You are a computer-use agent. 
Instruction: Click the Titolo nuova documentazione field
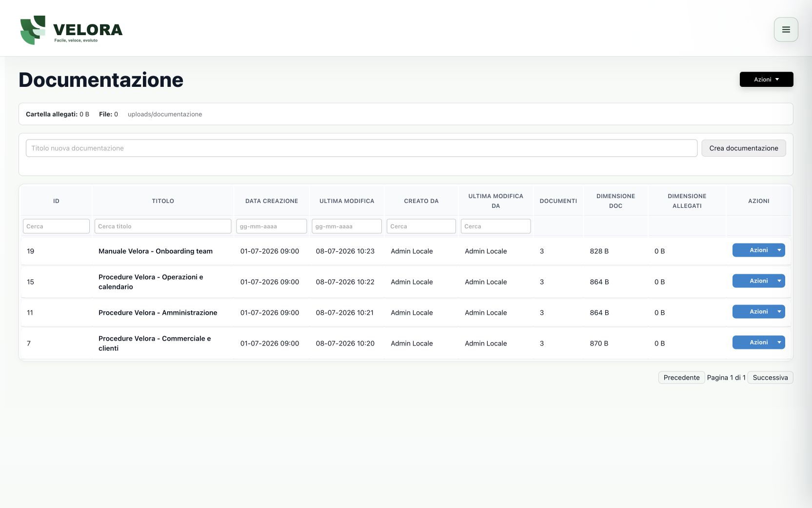click(x=361, y=148)
